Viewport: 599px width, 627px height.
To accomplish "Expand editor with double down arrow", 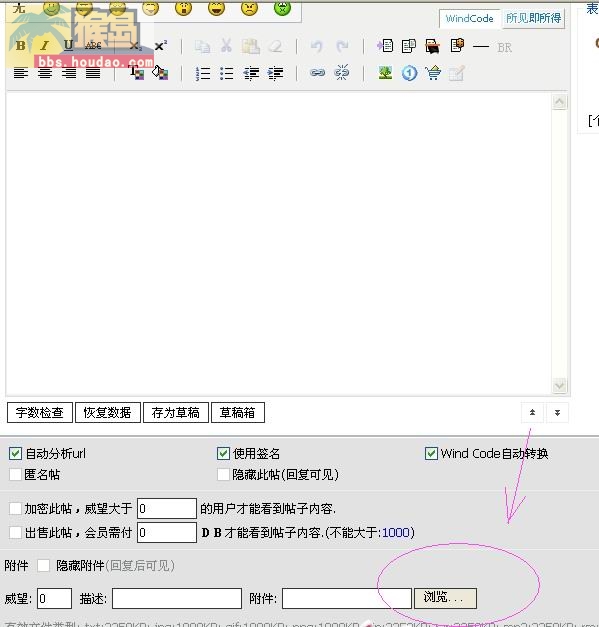I will 557,412.
